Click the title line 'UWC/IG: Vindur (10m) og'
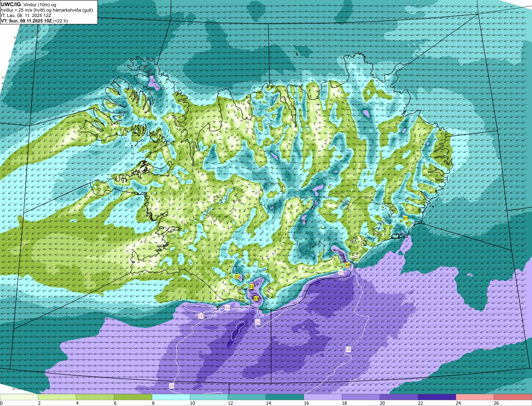The height and width of the screenshot is (406, 532). point(29,4)
